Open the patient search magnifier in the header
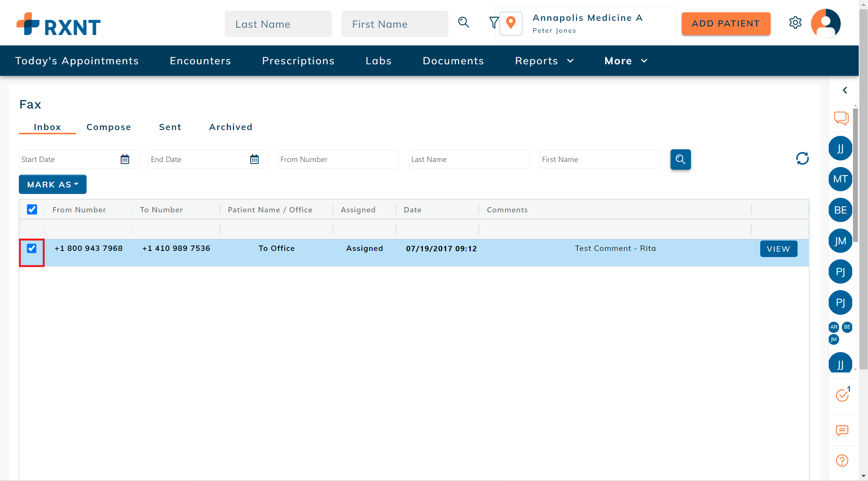The height and width of the screenshot is (481, 868). [x=463, y=23]
